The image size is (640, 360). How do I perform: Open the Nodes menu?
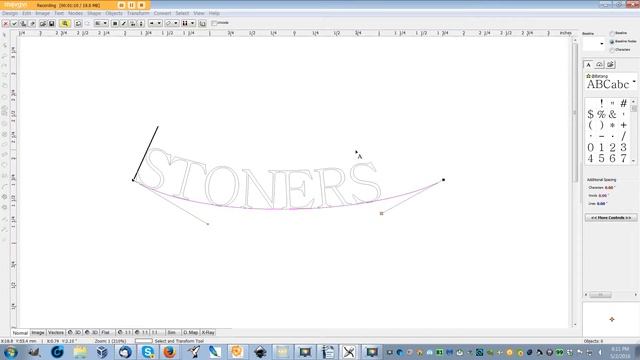[x=75, y=13]
